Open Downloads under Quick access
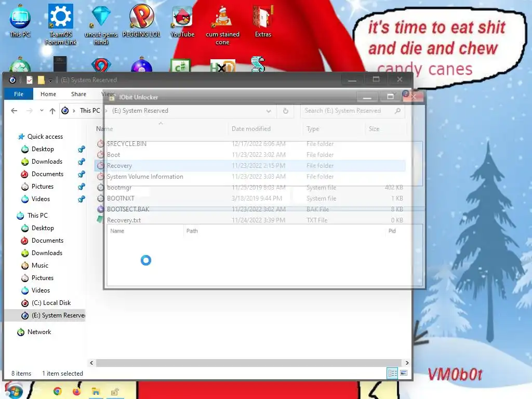Screen dimensions: 532x399 [47, 162]
